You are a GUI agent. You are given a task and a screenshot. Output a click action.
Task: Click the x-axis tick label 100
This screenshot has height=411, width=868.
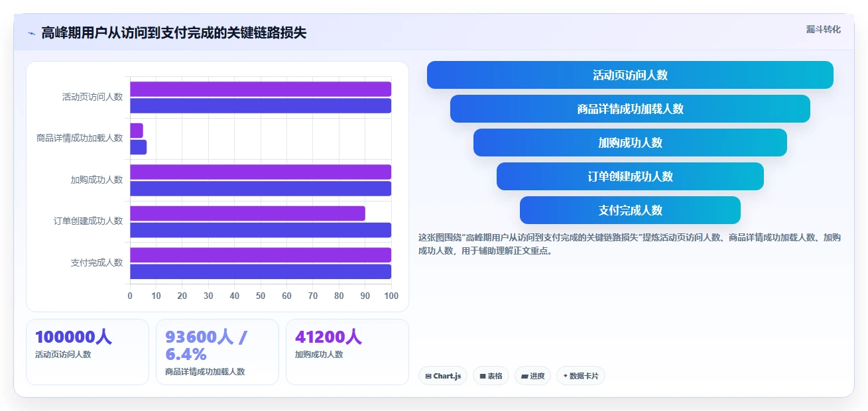391,296
